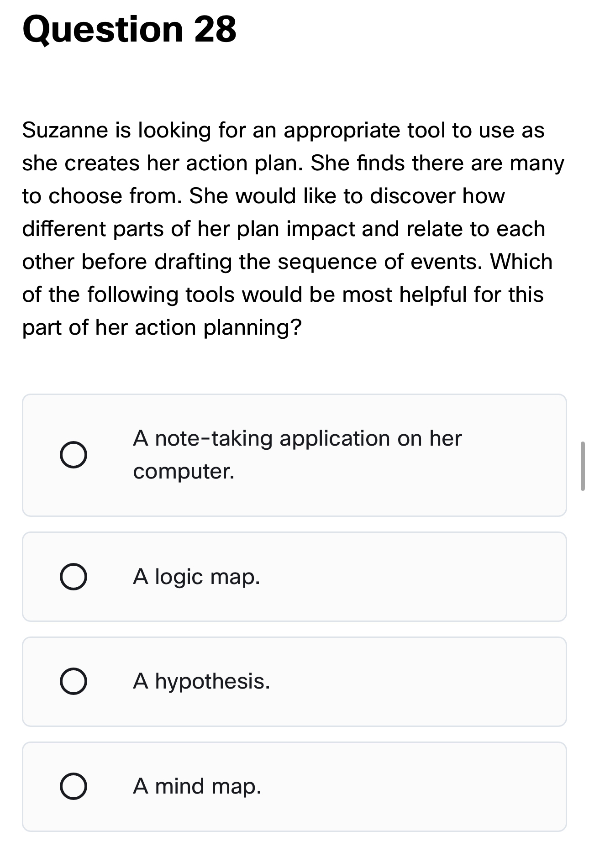Click the text 'A mind map.'
Viewport: 589px width, 868px height.
197,785
